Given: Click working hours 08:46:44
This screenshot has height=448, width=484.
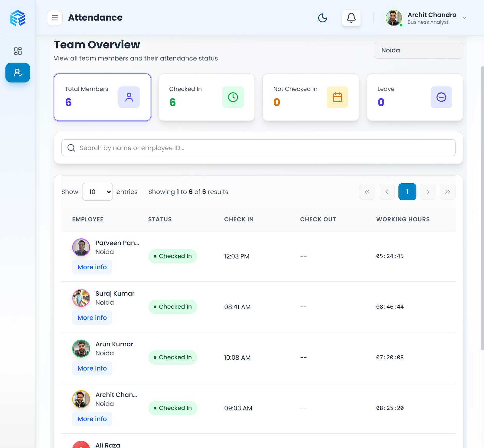Looking at the screenshot, I should pos(390,307).
